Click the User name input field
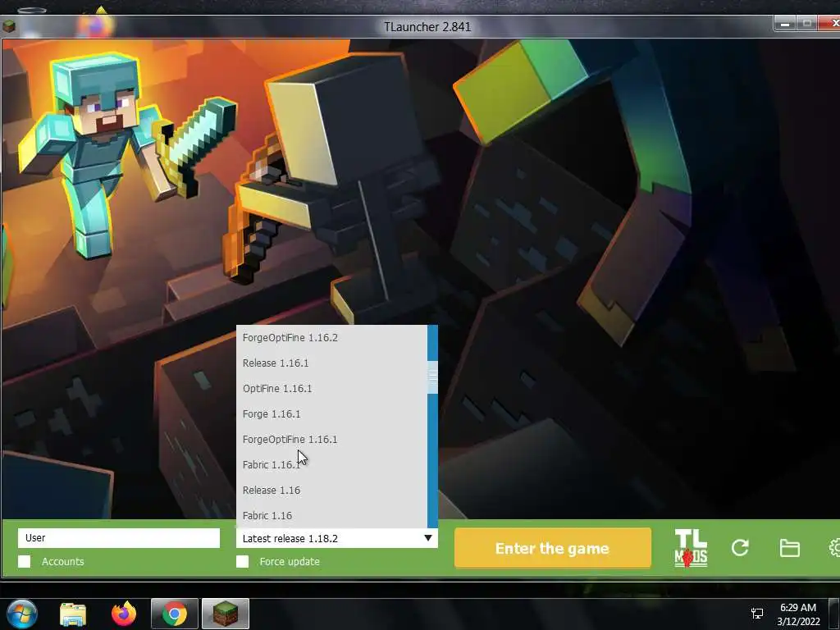The height and width of the screenshot is (630, 840). tap(119, 538)
